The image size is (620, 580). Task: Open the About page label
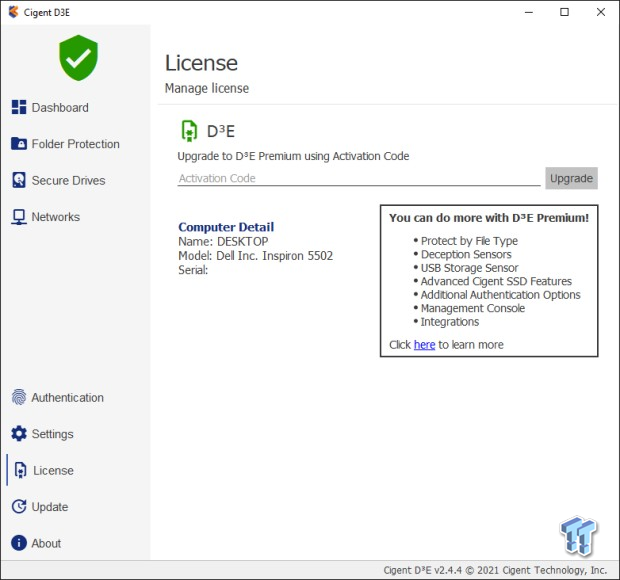tap(46, 543)
